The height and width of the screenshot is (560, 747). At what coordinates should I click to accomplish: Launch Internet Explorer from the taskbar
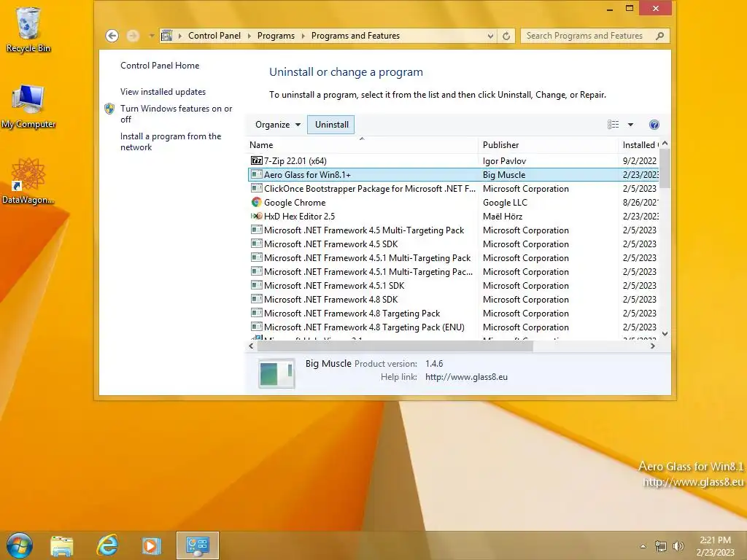coord(107,545)
